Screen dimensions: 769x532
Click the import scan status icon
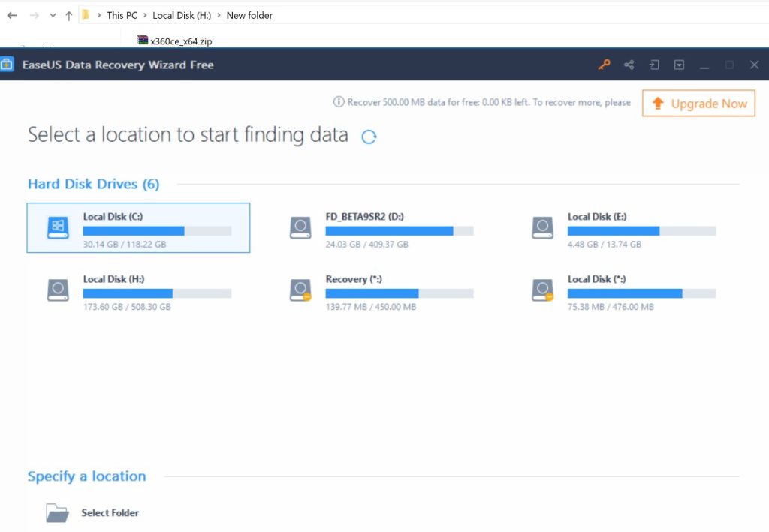[x=654, y=65]
